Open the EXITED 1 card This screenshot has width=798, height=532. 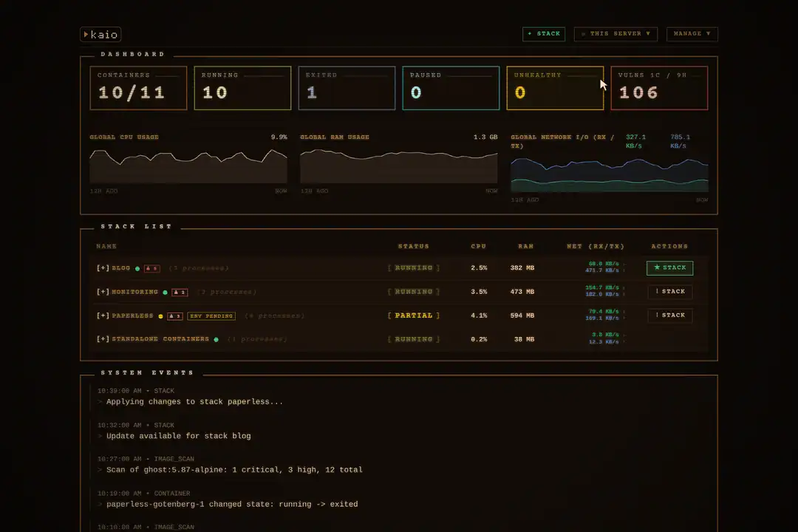coord(347,88)
